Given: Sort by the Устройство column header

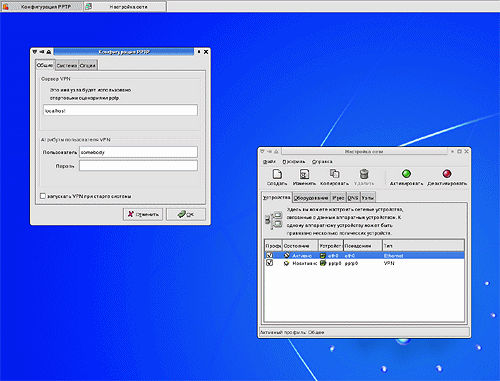Looking at the screenshot, I should pyautogui.click(x=331, y=246).
